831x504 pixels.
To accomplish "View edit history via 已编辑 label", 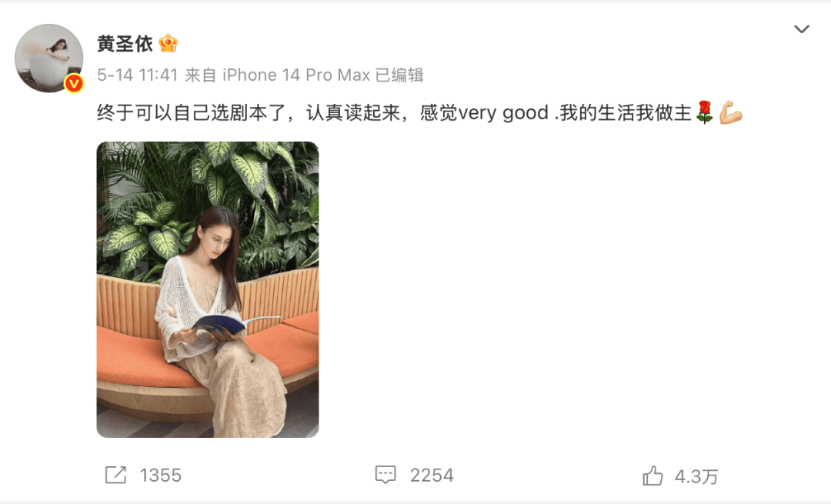I will 399,75.
